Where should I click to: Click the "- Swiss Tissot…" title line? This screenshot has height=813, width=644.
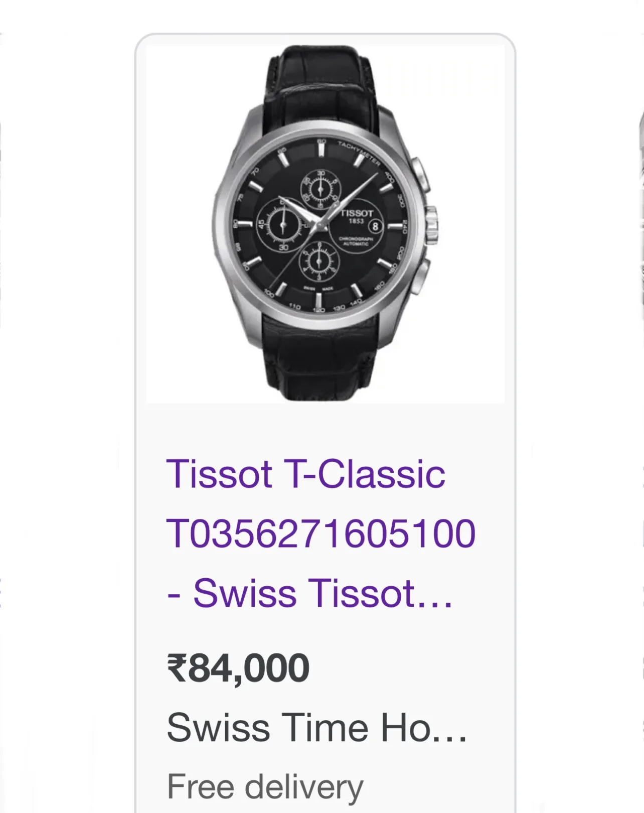click(310, 593)
